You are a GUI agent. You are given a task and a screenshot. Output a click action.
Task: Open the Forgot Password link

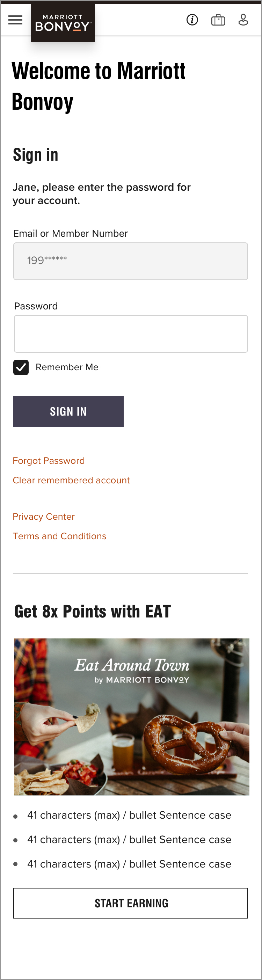49,461
